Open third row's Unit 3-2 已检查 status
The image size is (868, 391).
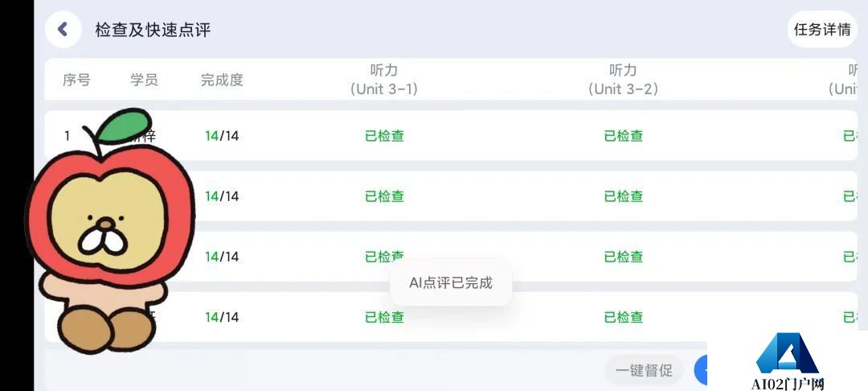pos(624,257)
